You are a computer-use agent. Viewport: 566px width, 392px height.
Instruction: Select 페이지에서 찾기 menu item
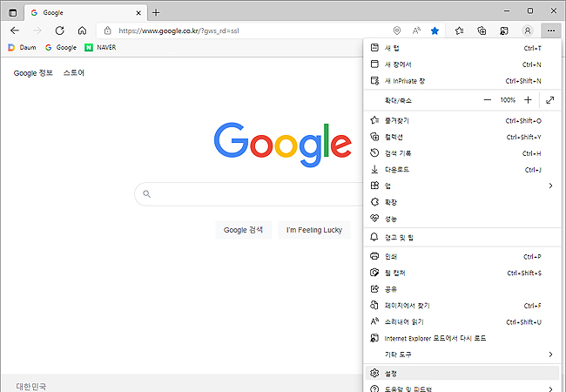pos(462,306)
